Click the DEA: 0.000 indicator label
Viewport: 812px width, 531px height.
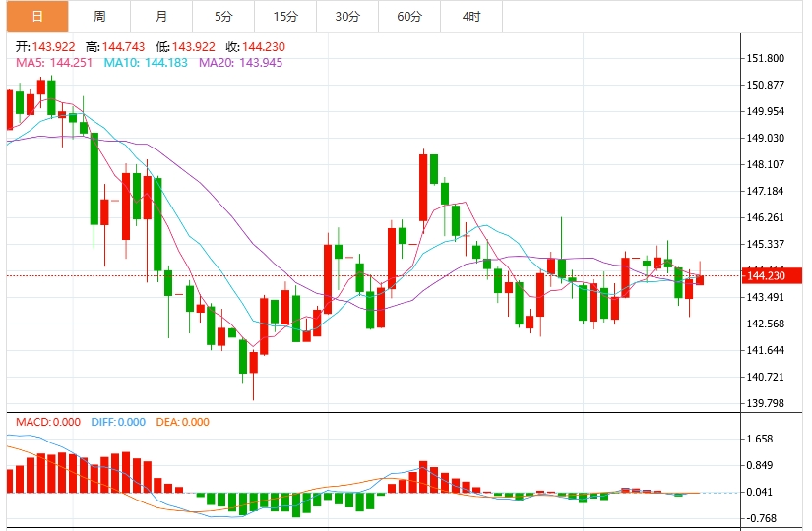tap(183, 422)
